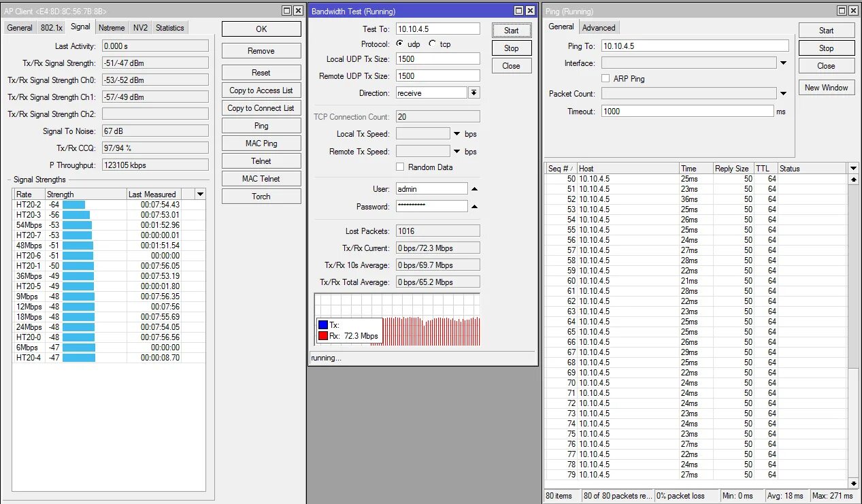Image resolution: width=862 pixels, height=504 pixels.
Task: Maximize the Ping window
Action: coord(842,11)
